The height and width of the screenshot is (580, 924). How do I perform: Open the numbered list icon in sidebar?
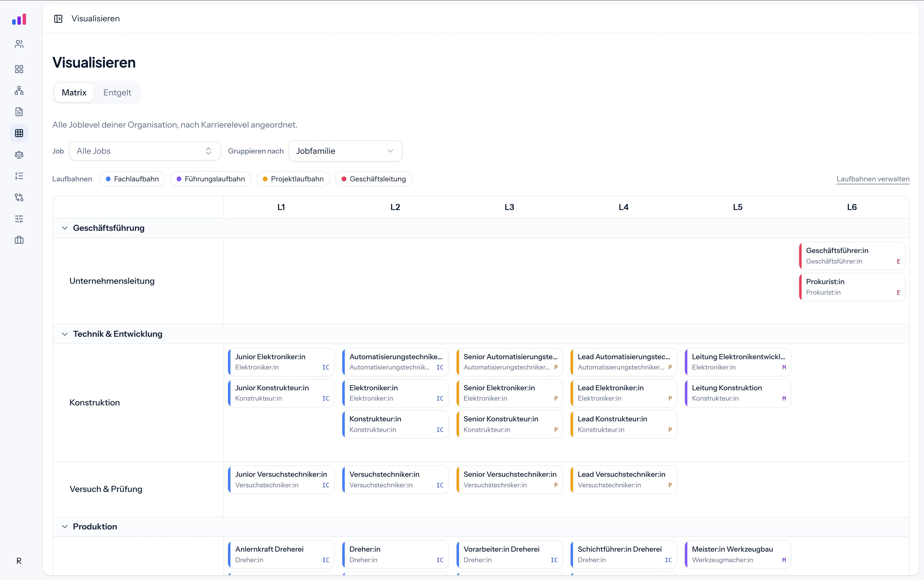point(19,176)
